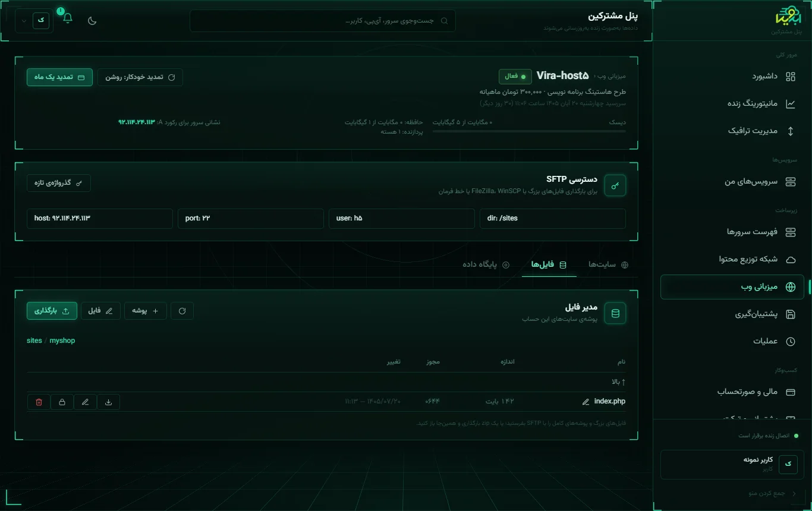Open فهرست سرورها

(x=732, y=232)
